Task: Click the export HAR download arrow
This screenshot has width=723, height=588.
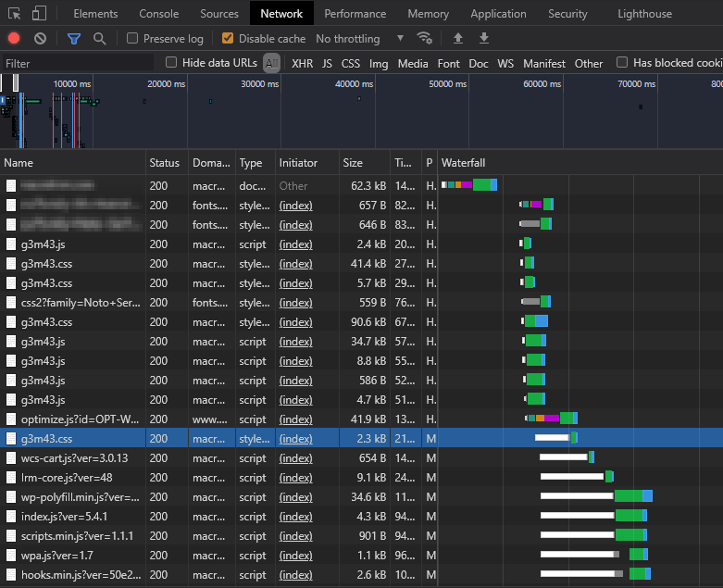Action: click(x=483, y=39)
